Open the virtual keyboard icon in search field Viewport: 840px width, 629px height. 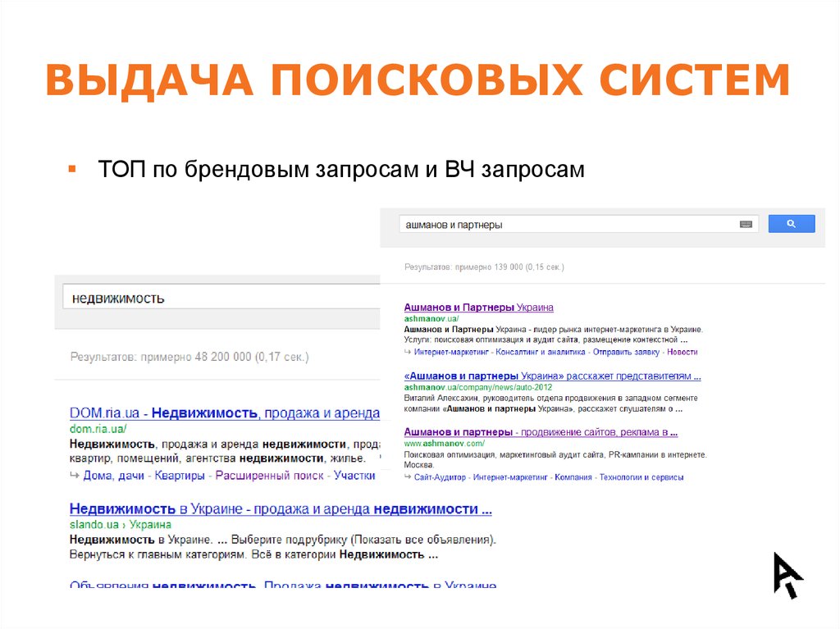[745, 223]
